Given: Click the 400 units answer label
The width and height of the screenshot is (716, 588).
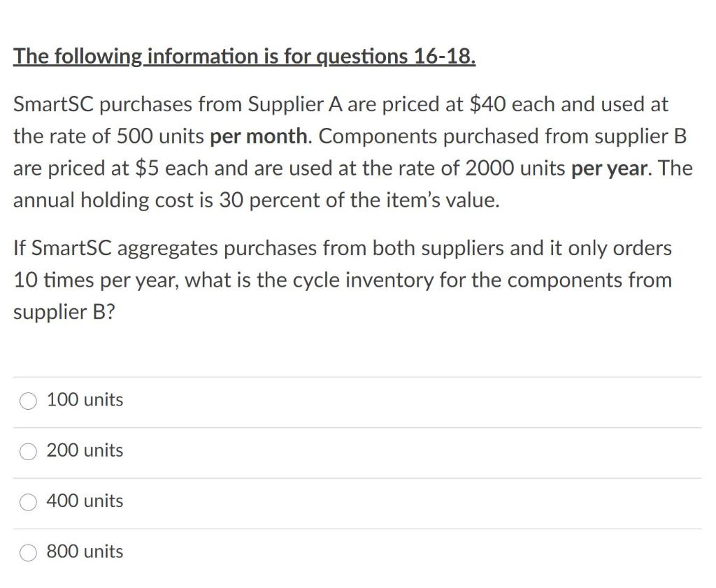Looking at the screenshot, I should 85,501.
